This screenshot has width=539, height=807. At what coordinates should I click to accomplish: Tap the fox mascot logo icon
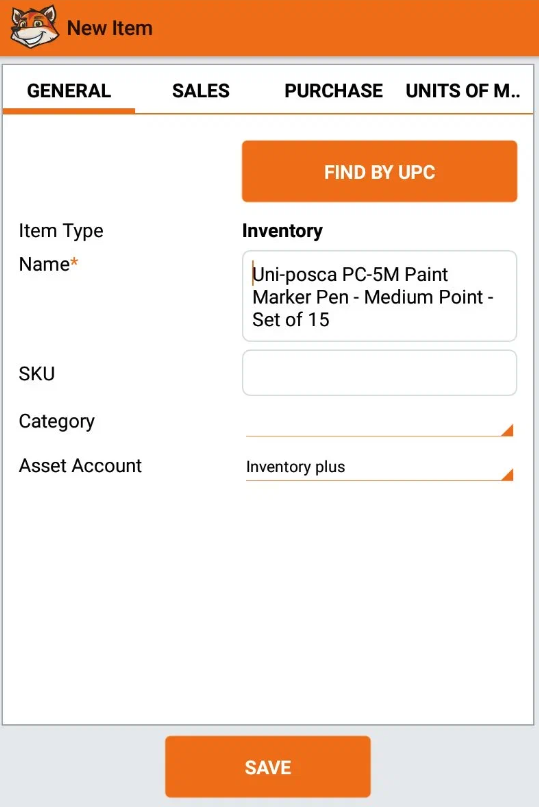[x=34, y=27]
